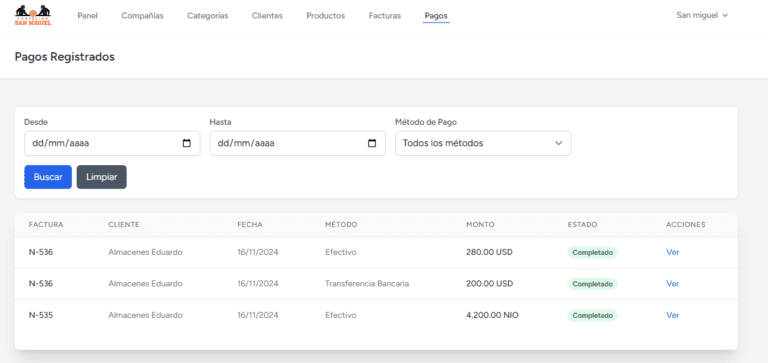Image resolution: width=768 pixels, height=363 pixels.
Task: Open the Compañías section
Action: 143,16
